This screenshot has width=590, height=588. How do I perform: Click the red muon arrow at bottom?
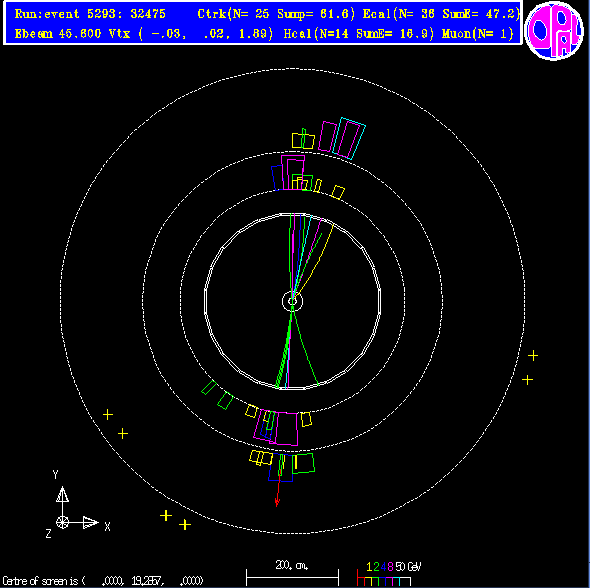coord(278,489)
